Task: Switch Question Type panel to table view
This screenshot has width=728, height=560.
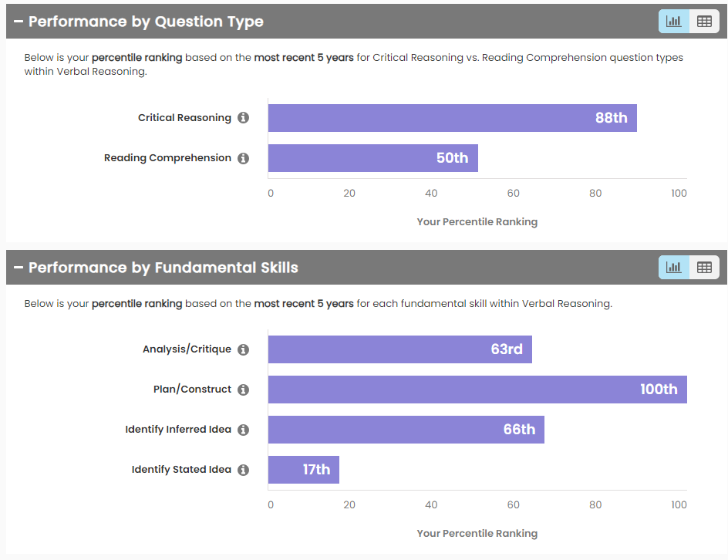Action: coord(704,22)
